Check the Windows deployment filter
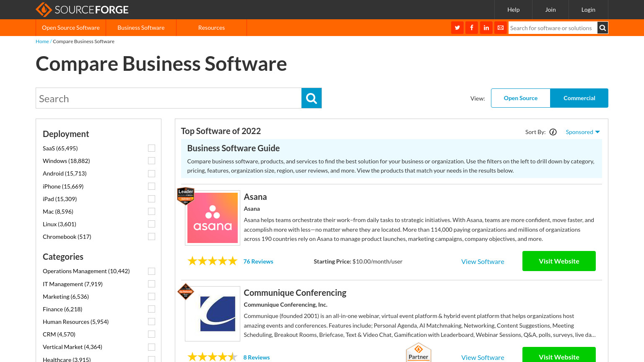Viewport: 644px width, 362px height. point(151,161)
